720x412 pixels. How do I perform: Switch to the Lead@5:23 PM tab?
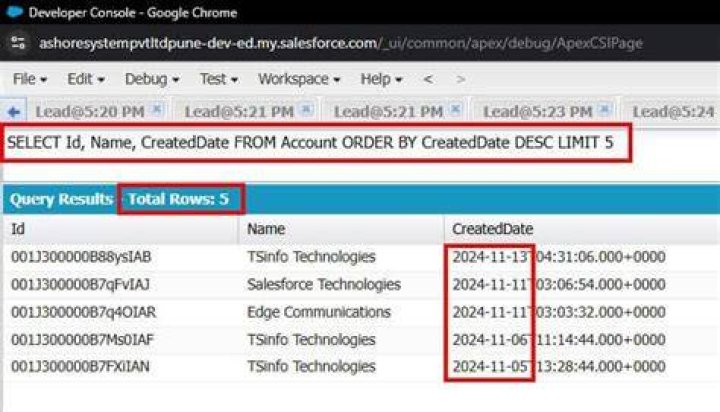coord(537,112)
